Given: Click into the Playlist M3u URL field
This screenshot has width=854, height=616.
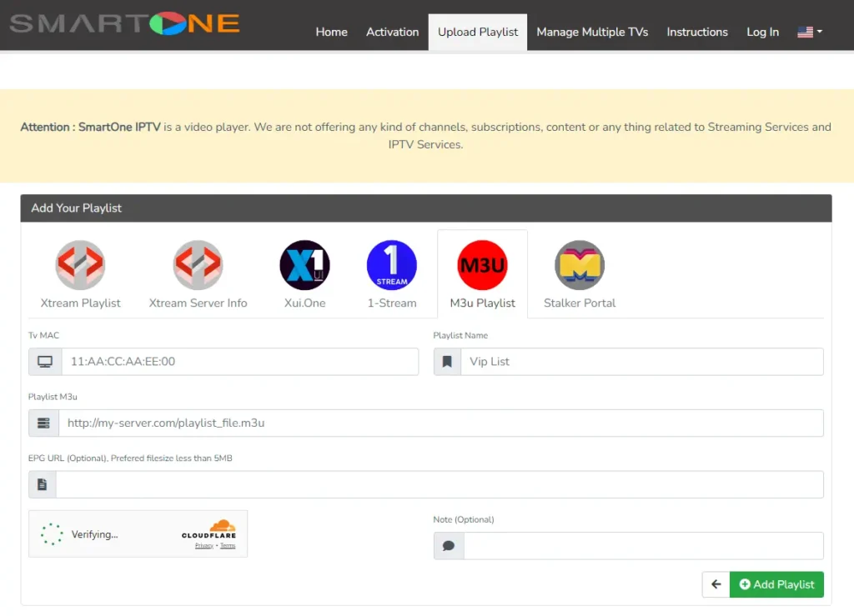Looking at the screenshot, I should coord(440,423).
